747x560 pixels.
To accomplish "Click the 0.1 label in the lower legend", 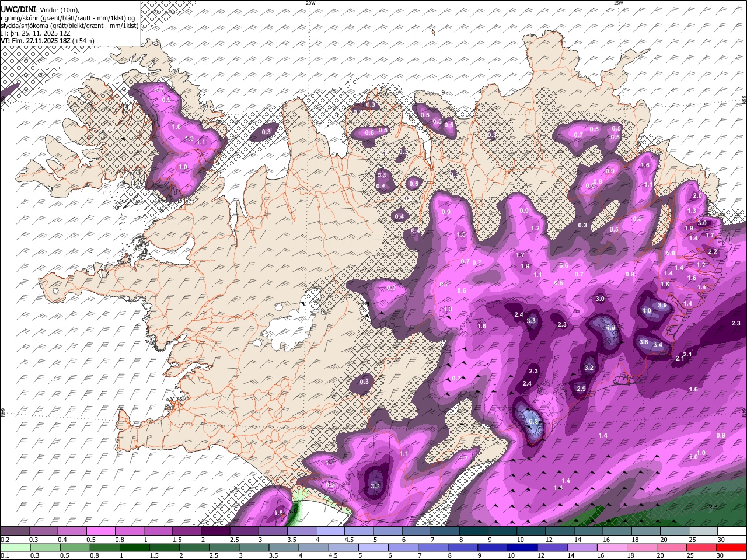I will pos(4,556).
